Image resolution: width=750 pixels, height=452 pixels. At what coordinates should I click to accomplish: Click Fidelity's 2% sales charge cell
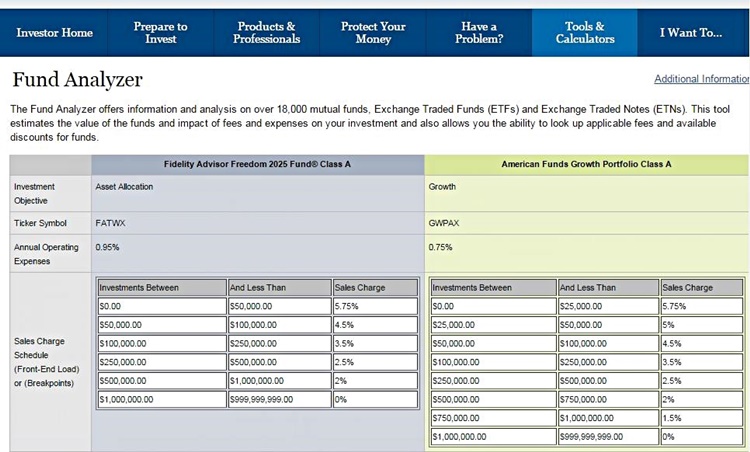pyautogui.click(x=375, y=381)
